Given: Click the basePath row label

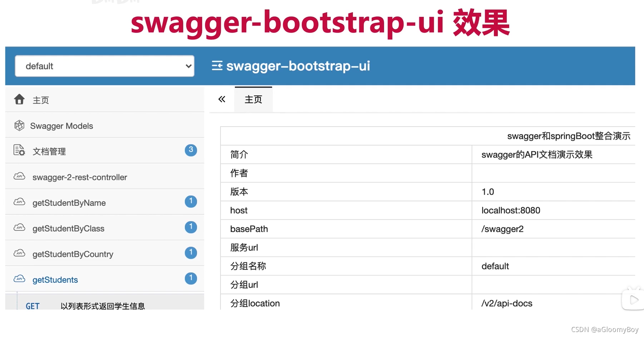Looking at the screenshot, I should (249, 229).
